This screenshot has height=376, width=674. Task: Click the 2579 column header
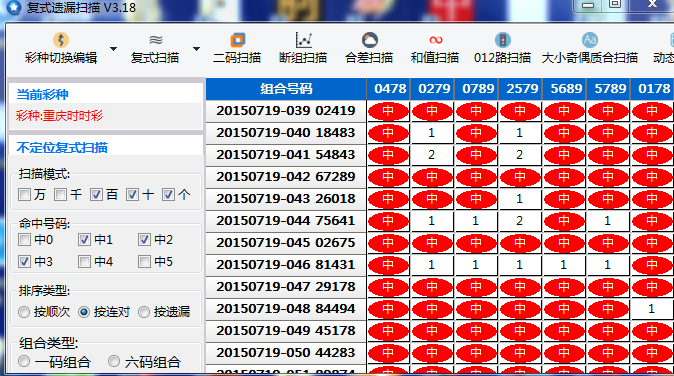pos(522,89)
